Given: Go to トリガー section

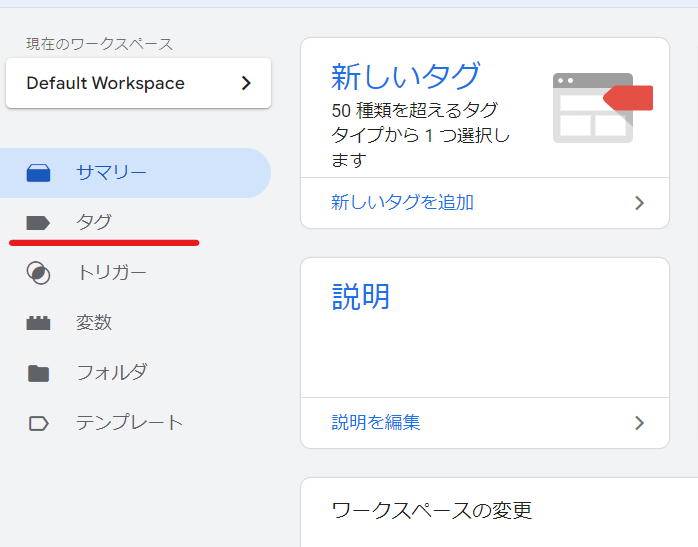Looking at the screenshot, I should [111, 273].
